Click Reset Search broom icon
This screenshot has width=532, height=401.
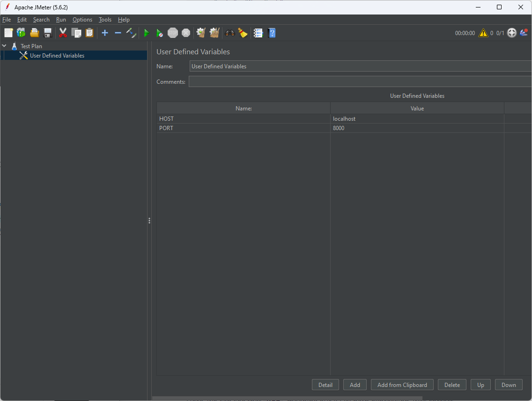243,33
